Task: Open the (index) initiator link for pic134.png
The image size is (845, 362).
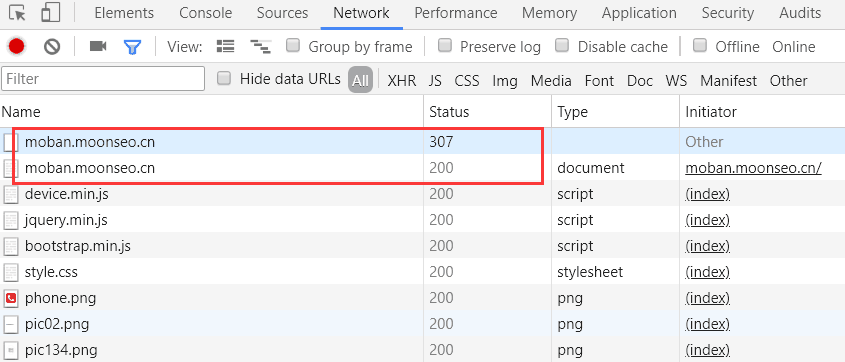Action: tap(708, 350)
